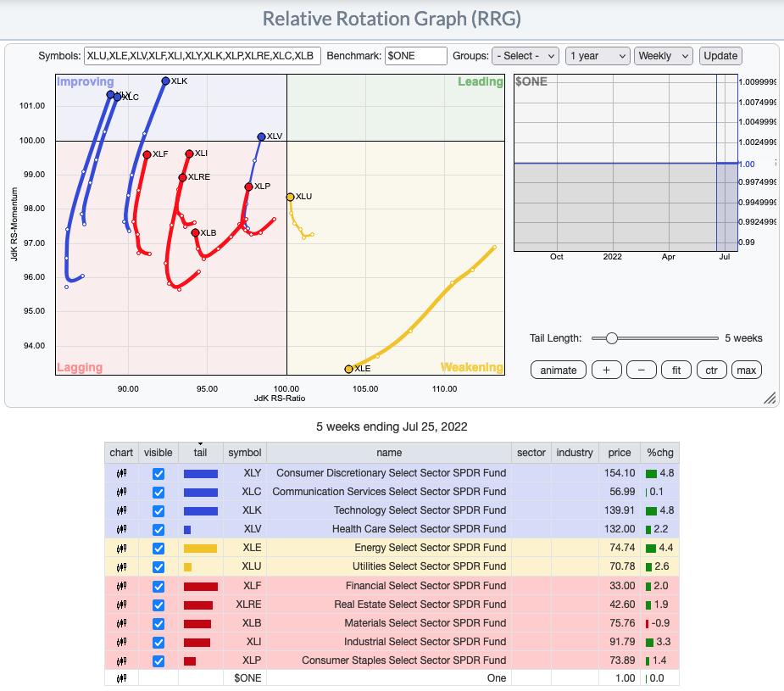Click the Tail Length slider handle
This screenshot has height=691, width=784.
pyautogui.click(x=611, y=338)
